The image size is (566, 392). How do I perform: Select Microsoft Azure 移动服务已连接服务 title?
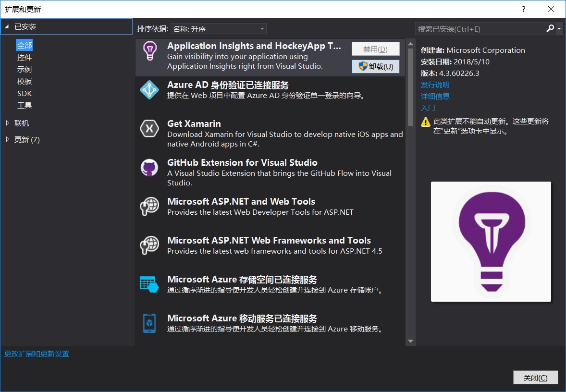[x=242, y=318]
